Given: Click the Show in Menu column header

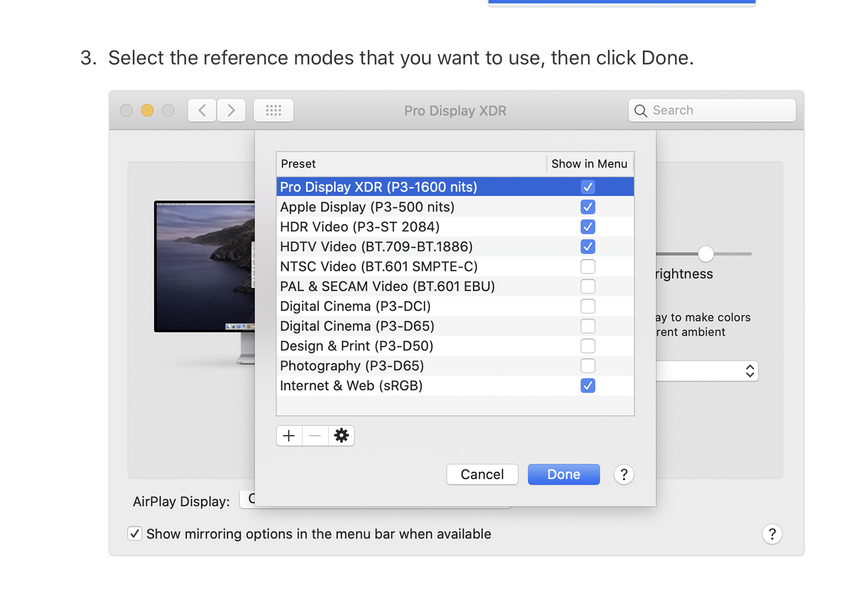Looking at the screenshot, I should 589,164.
